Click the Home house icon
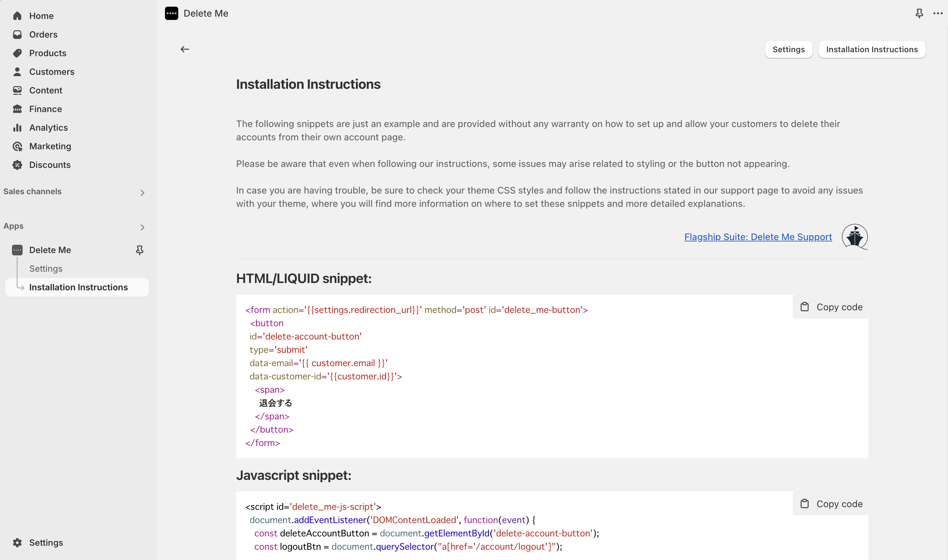Viewport: 948px width, 560px height. click(17, 16)
